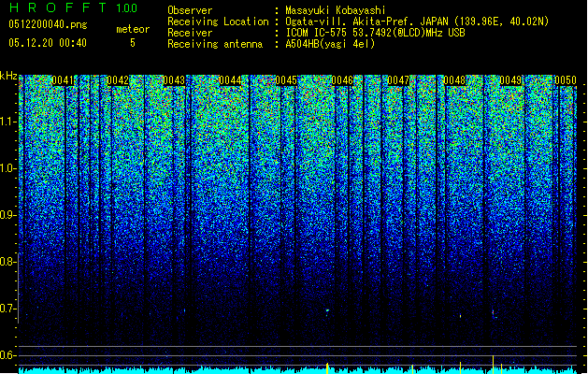Image resolution: width=588 pixels, height=374 pixels.
Task: Click the 0045 time marker label
Action: click(286, 80)
